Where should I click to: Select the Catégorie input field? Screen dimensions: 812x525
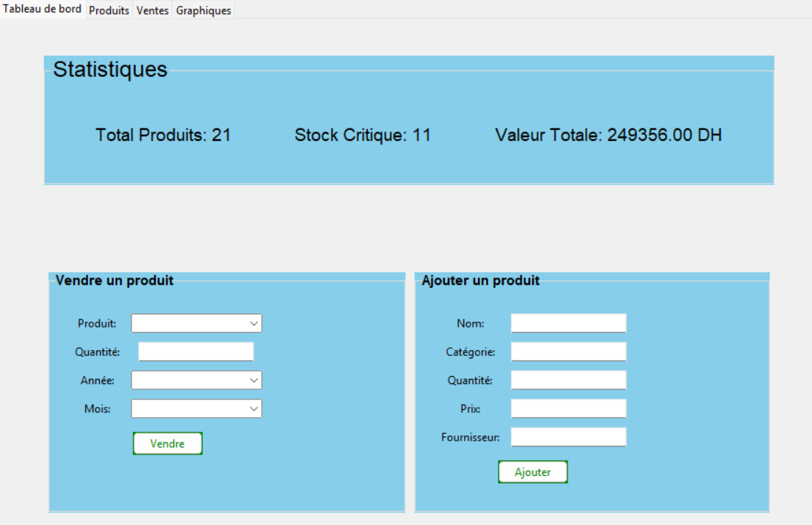coord(568,351)
